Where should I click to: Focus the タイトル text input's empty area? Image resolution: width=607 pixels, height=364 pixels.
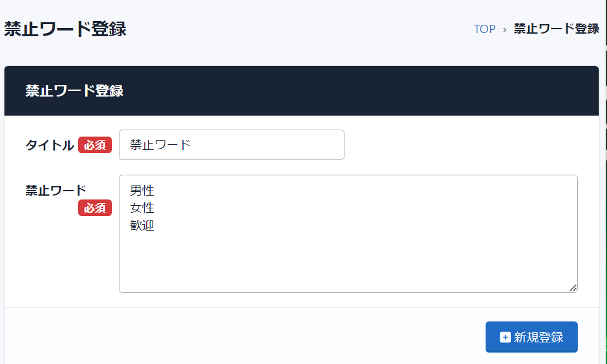click(280, 145)
